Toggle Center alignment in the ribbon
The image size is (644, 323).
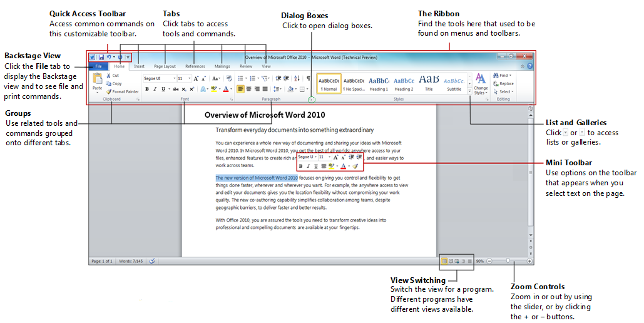tap(249, 89)
